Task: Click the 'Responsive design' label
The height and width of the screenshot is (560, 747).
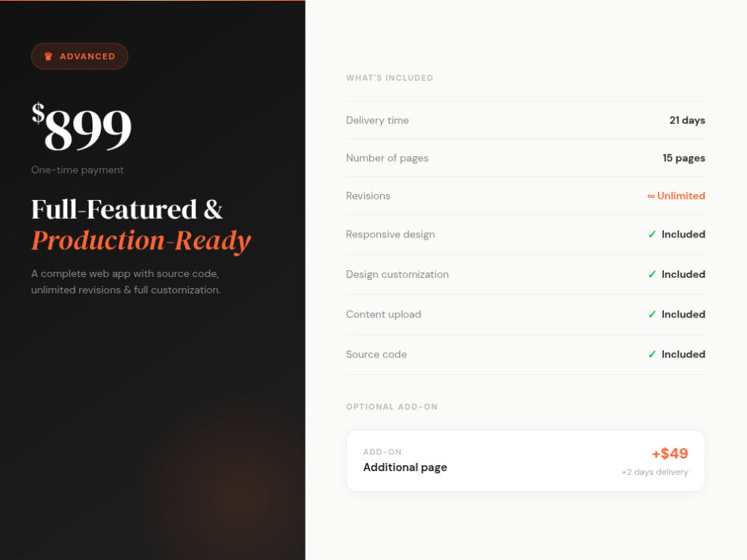Action: point(390,234)
